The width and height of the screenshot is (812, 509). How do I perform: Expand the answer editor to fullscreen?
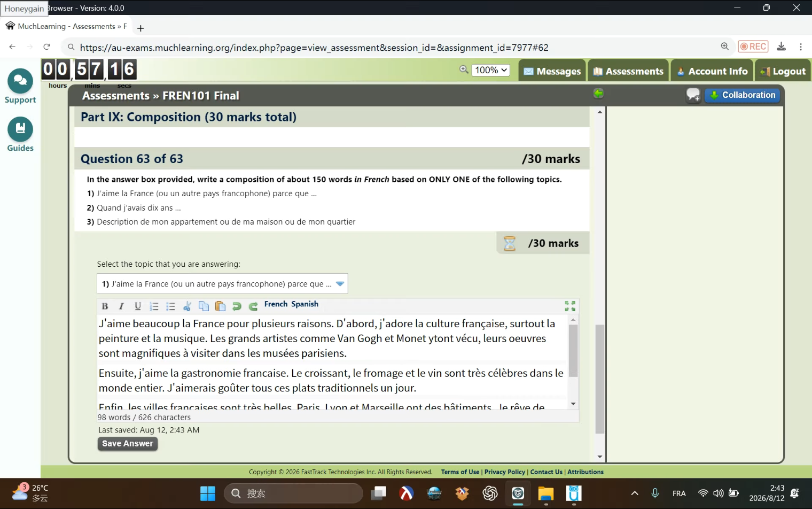pyautogui.click(x=570, y=306)
